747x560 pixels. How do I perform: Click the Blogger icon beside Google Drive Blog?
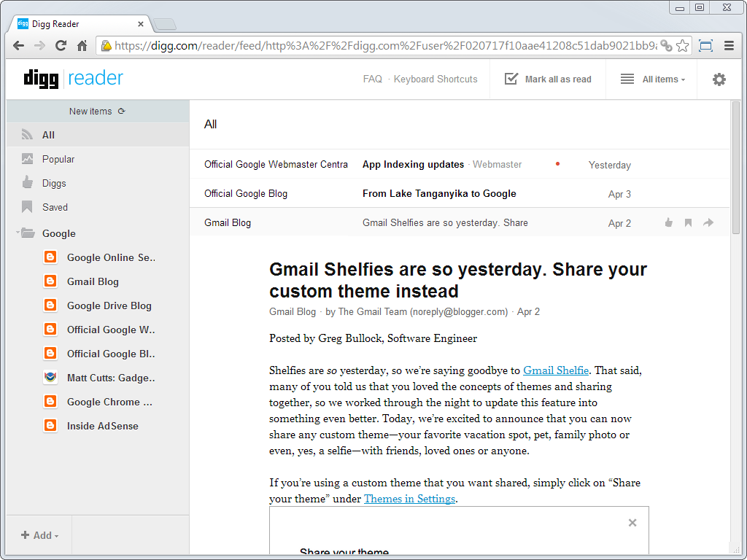[50, 305]
